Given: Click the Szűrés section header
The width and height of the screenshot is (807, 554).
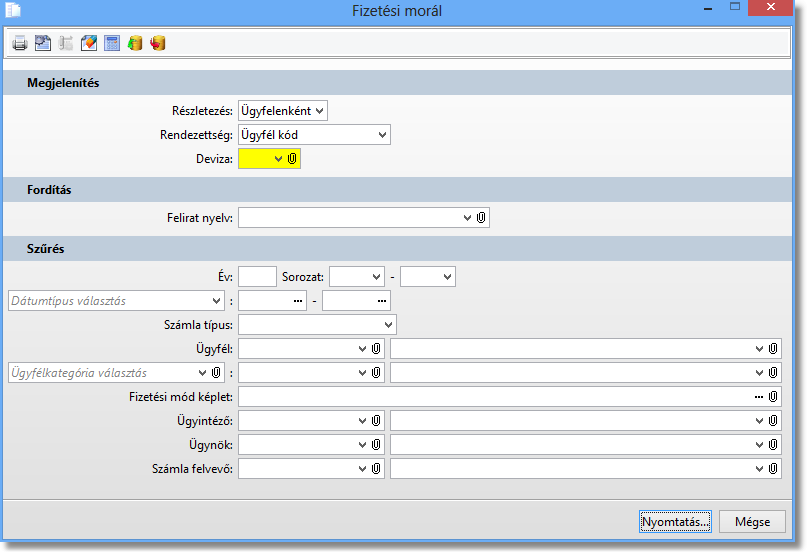Looking at the screenshot, I should pos(397,249).
